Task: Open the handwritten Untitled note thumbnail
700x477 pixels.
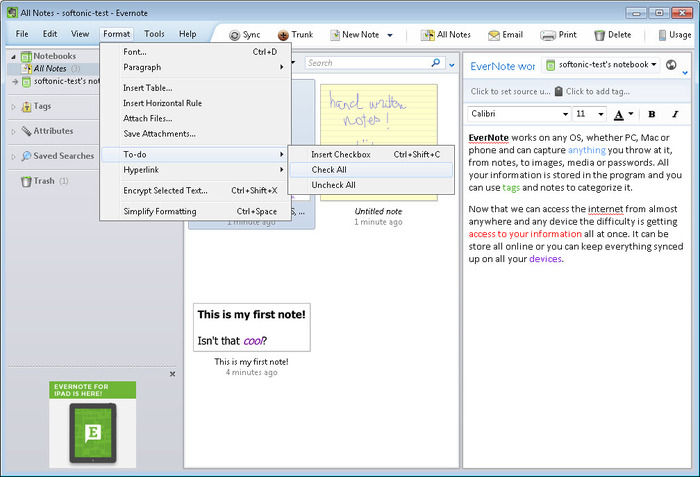Action: (379, 142)
